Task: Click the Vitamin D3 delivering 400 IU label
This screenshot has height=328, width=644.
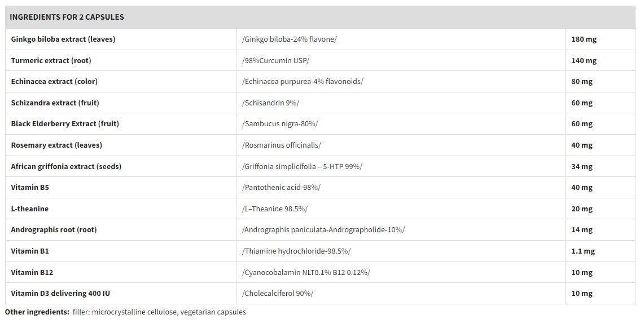Action: 64,293
